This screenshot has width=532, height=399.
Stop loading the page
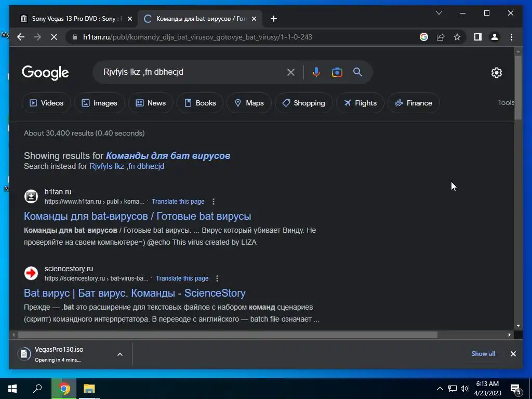point(54,37)
